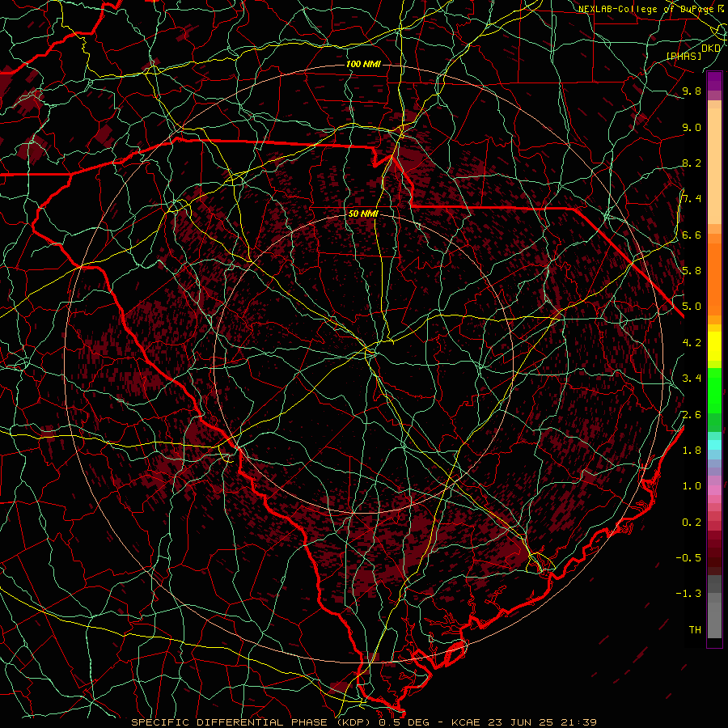Pick the bright green swatch on the color bar

(x=714, y=391)
